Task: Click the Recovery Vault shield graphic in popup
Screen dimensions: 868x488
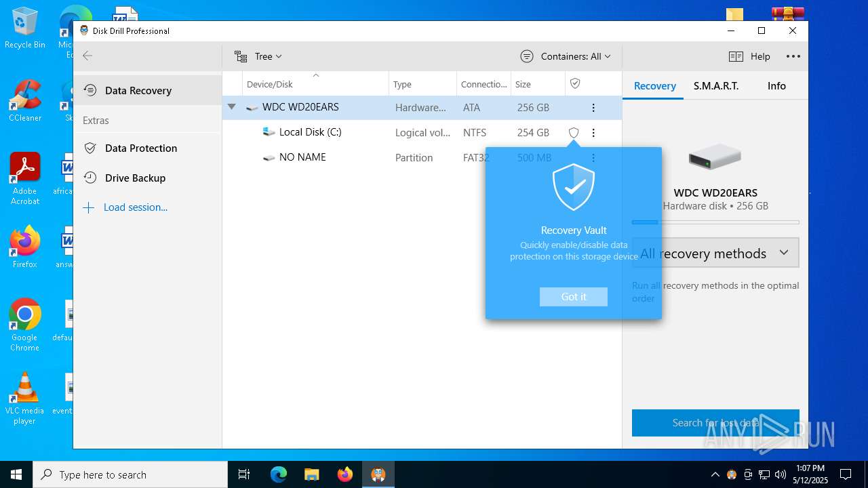Action: tap(574, 187)
